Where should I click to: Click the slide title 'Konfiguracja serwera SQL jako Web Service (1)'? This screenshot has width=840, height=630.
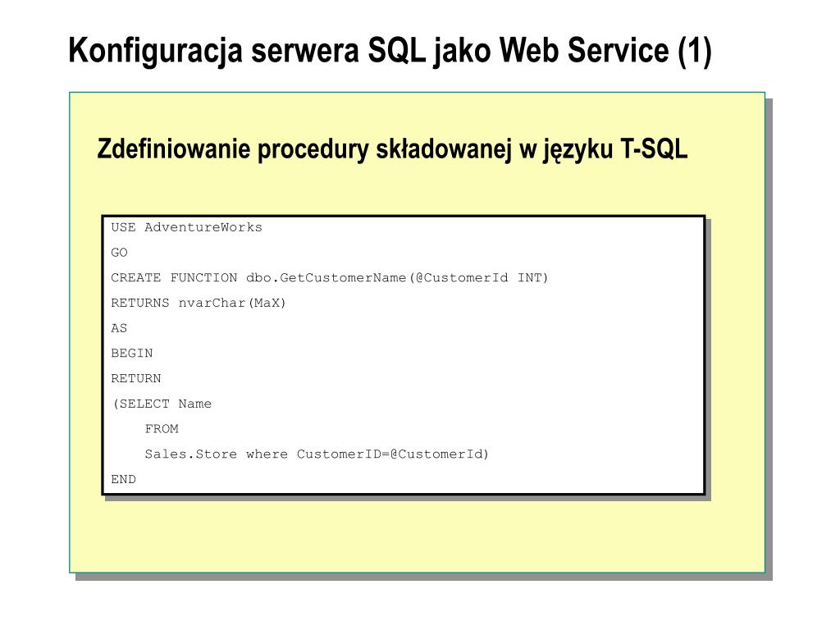(390, 51)
